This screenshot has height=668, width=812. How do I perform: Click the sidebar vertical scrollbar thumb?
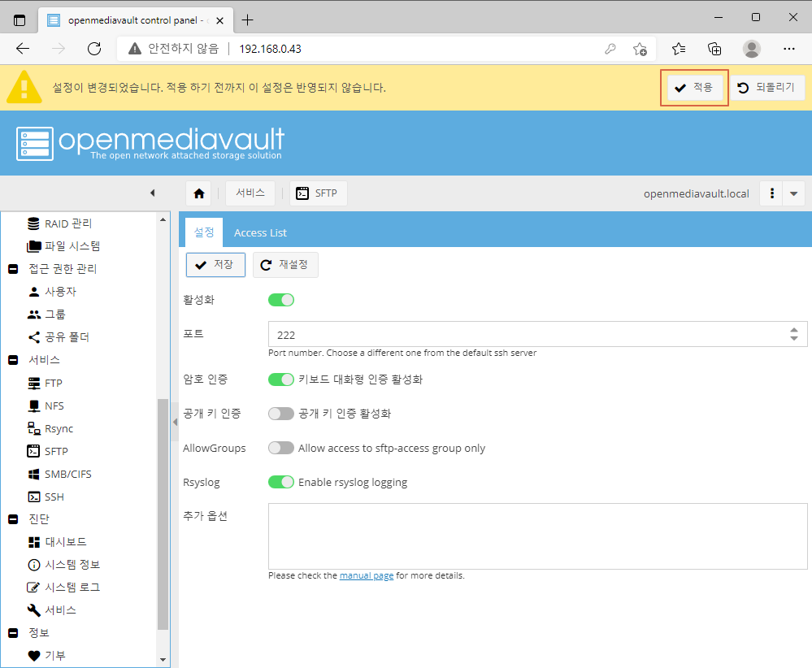click(163, 514)
